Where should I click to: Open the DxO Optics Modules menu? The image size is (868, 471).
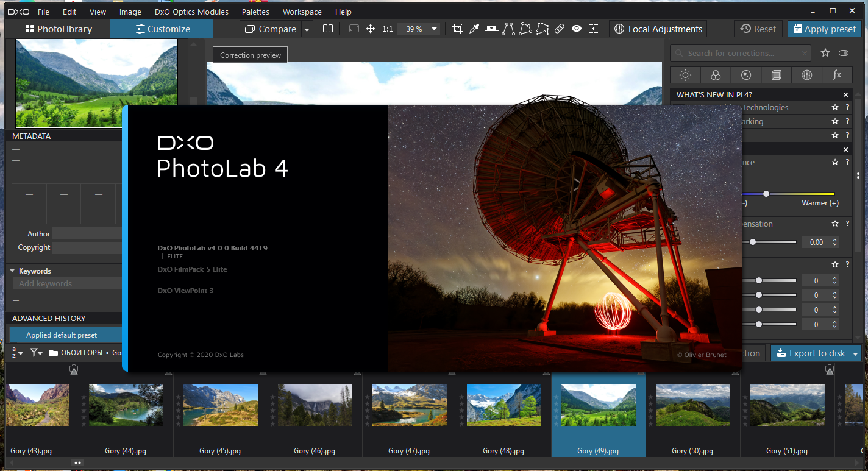tap(191, 12)
